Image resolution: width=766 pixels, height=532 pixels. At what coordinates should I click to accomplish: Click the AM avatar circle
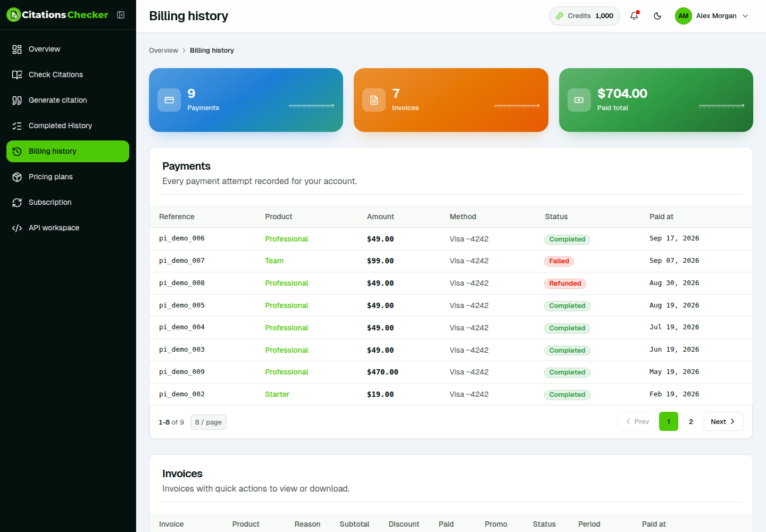[684, 16]
